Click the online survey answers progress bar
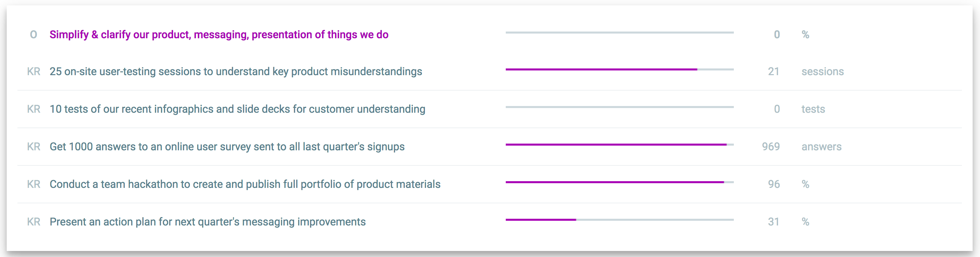 pyautogui.click(x=619, y=145)
